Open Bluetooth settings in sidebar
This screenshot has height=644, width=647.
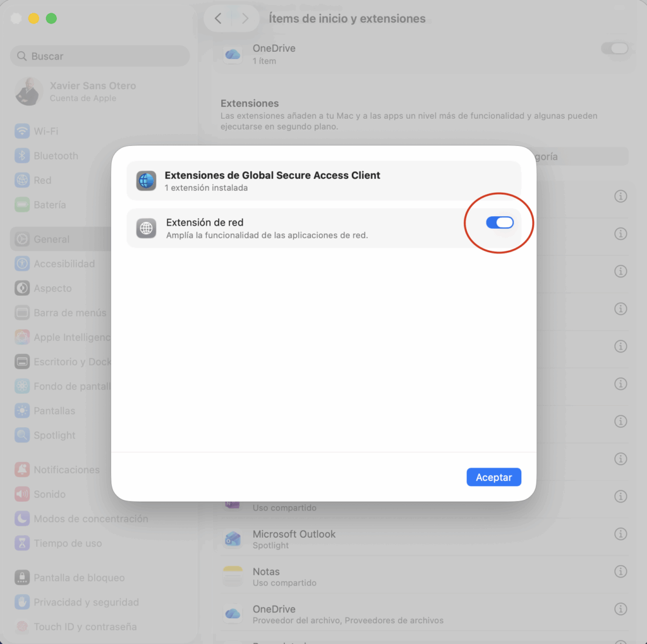[x=56, y=156]
